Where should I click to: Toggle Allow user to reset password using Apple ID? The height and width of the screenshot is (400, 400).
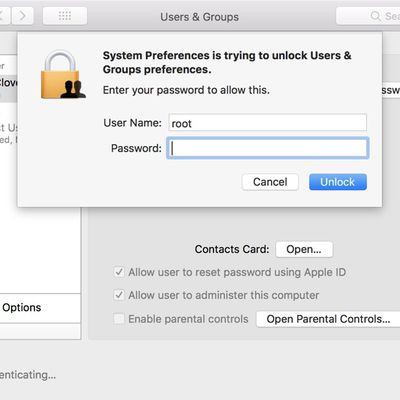(x=119, y=272)
